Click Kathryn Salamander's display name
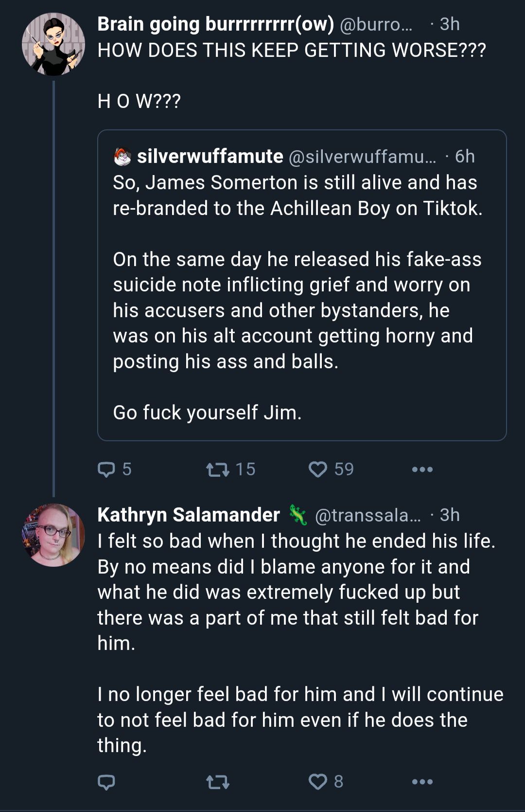The height and width of the screenshot is (812, 525). (189, 515)
